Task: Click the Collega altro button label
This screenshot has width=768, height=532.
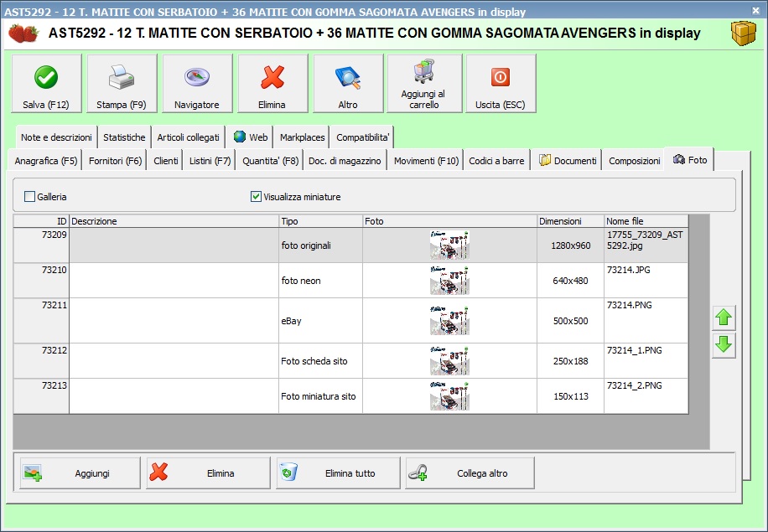Action: click(x=482, y=473)
